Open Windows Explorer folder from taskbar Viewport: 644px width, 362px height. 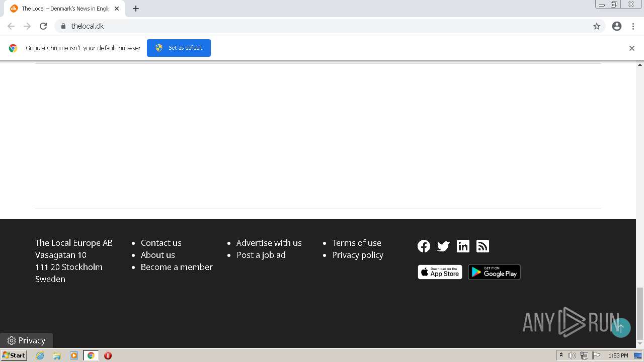tap(57, 355)
